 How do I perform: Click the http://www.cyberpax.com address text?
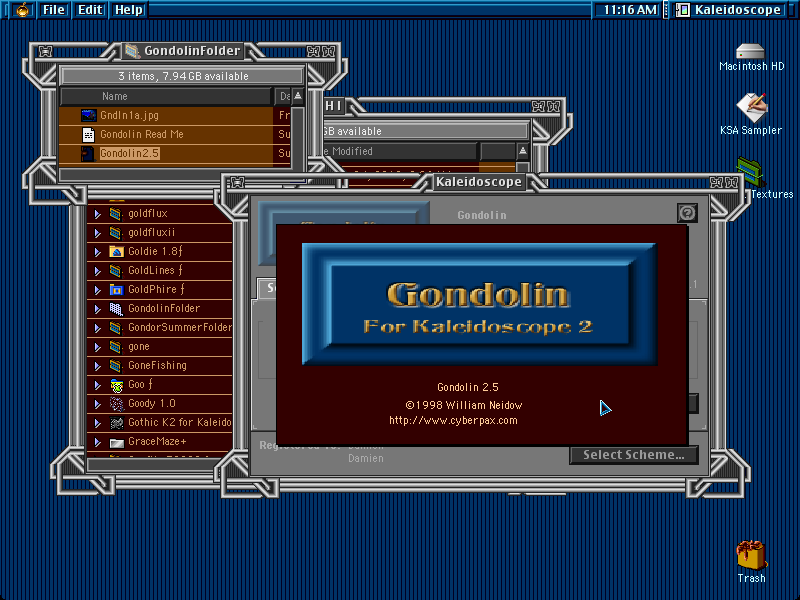click(453, 421)
